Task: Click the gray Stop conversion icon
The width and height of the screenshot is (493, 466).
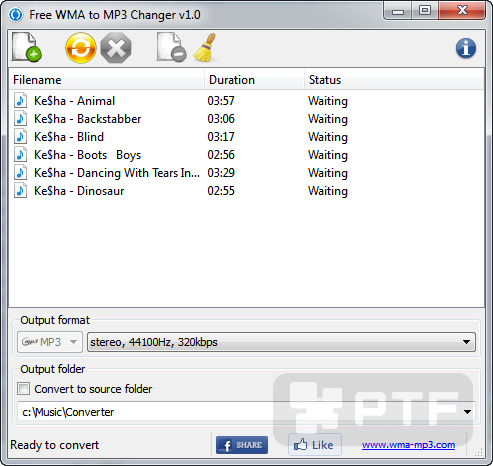Action: click(116, 48)
